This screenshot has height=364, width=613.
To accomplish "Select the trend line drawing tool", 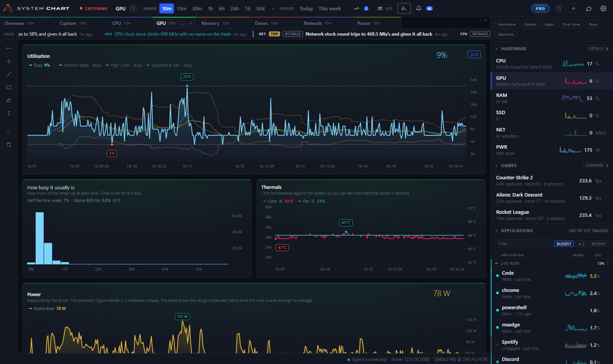I will 9,74.
